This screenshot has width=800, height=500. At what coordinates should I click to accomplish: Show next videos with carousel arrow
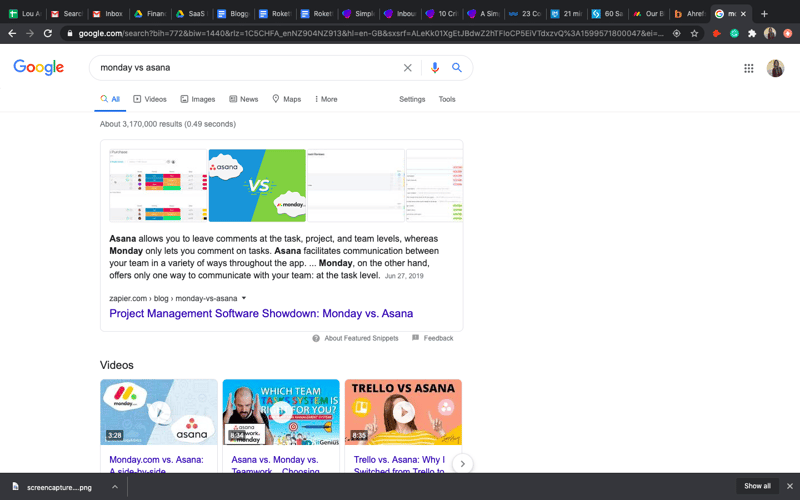click(x=463, y=464)
